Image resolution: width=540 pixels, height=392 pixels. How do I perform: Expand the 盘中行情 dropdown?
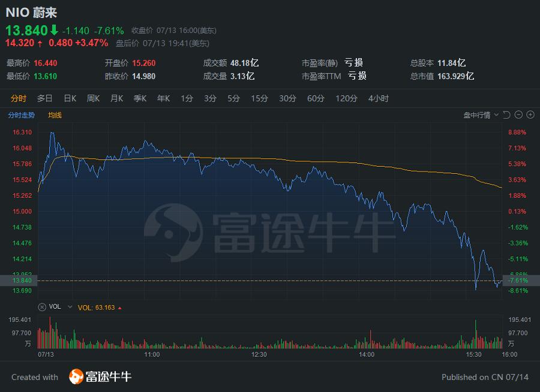(481, 115)
